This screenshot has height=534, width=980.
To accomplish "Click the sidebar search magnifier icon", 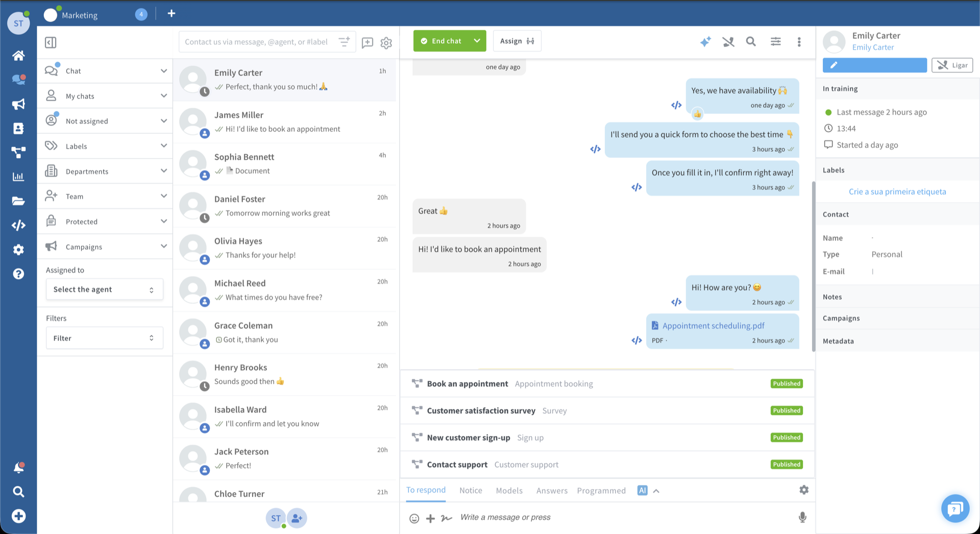I will click(18, 492).
